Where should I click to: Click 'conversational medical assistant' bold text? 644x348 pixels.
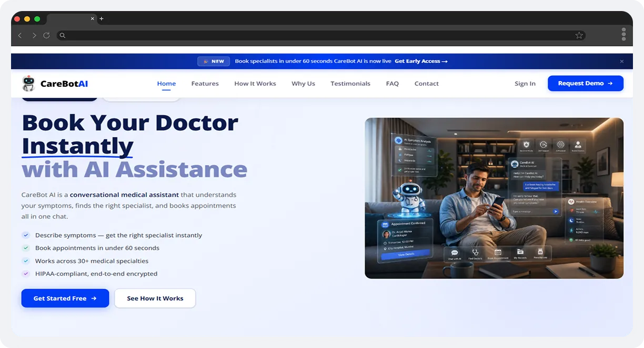click(x=124, y=195)
